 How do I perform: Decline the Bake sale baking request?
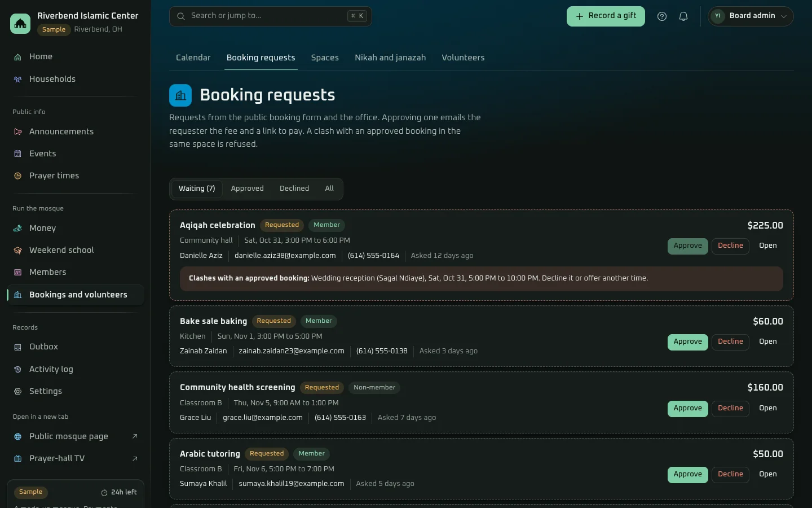pos(730,342)
